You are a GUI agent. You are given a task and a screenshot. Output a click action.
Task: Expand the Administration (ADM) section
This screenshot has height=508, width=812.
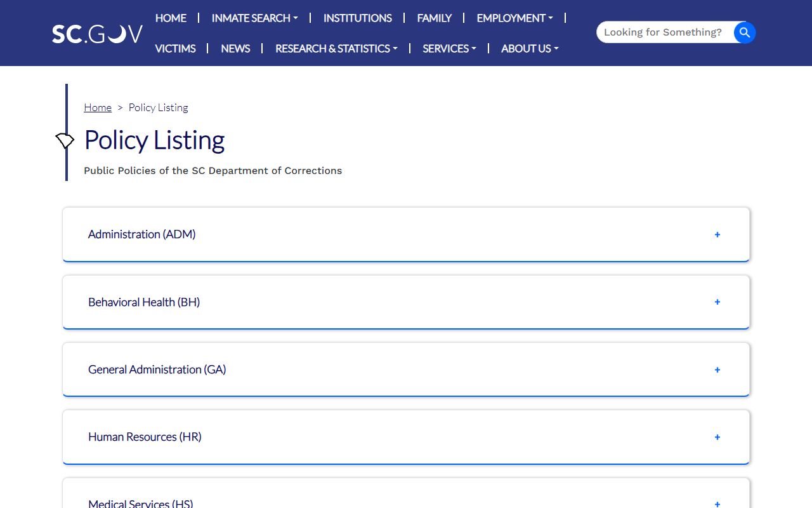(406, 234)
